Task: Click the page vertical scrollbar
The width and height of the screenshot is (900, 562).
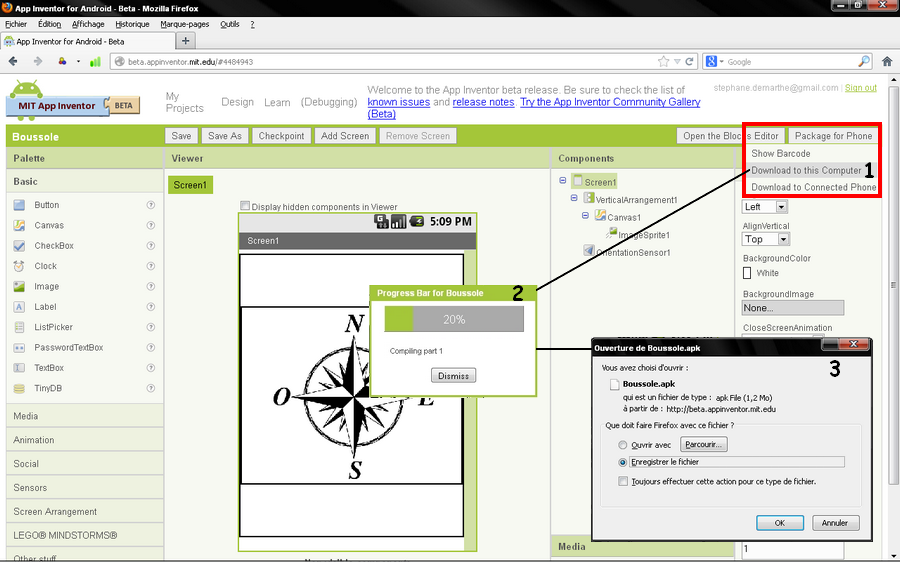Action: click(x=893, y=285)
